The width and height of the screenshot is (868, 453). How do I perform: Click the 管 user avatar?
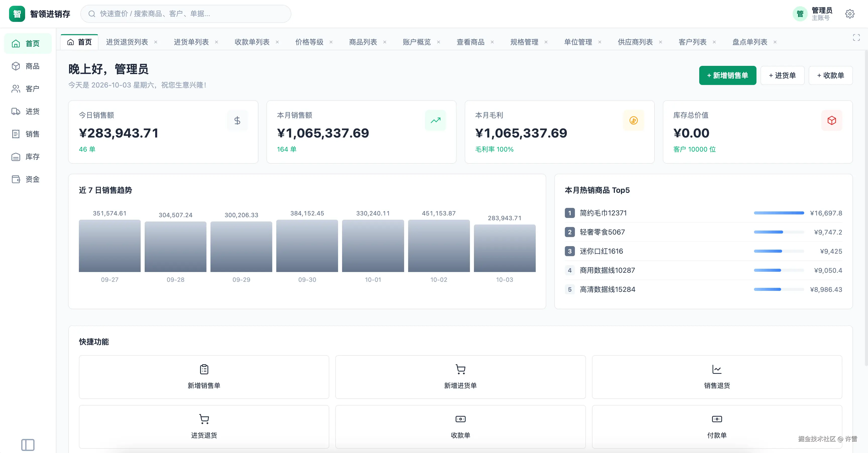800,14
